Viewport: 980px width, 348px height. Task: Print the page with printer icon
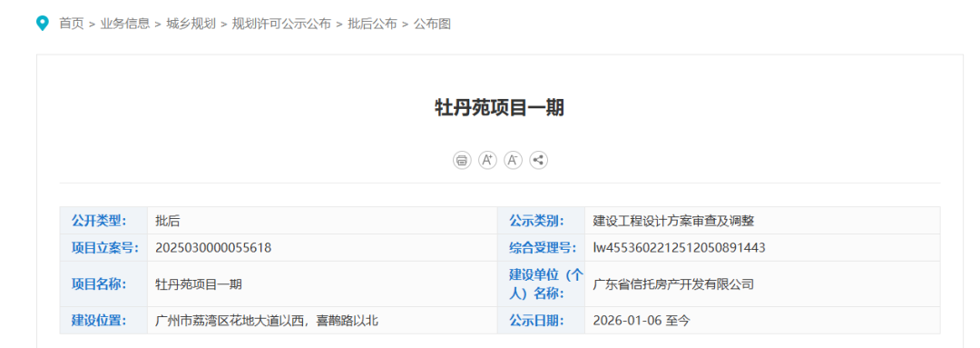(462, 160)
